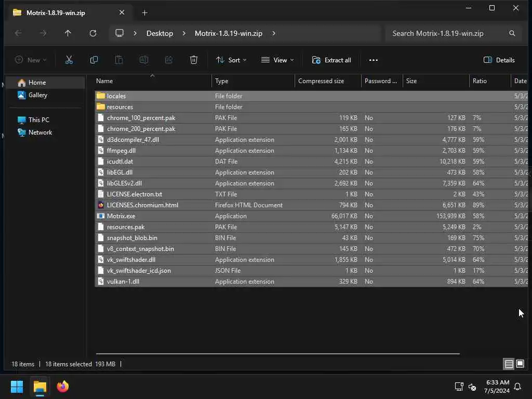Image resolution: width=532 pixels, height=399 pixels.
Task: Go forward with the right arrow
Action: [43, 33]
